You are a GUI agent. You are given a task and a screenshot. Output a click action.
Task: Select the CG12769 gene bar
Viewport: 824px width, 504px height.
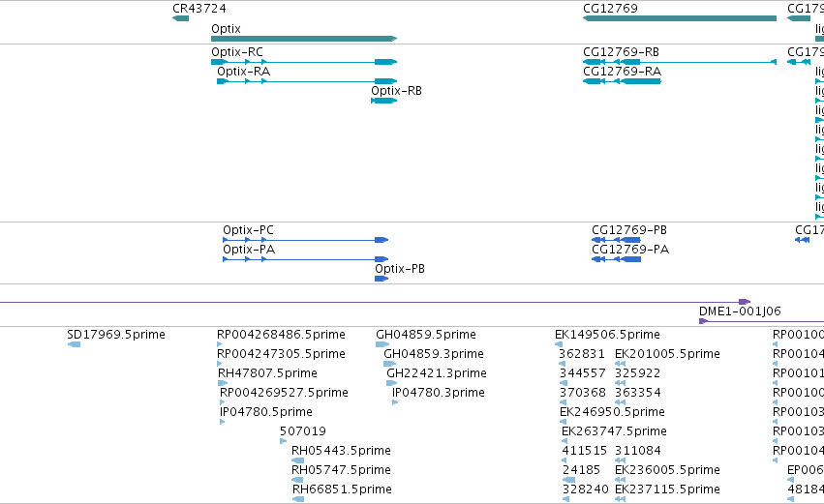680,18
